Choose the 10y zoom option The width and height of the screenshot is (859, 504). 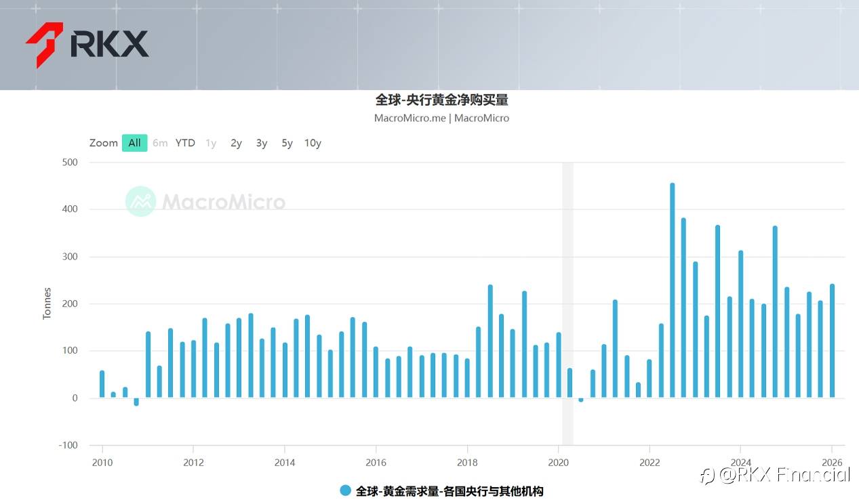tap(313, 143)
